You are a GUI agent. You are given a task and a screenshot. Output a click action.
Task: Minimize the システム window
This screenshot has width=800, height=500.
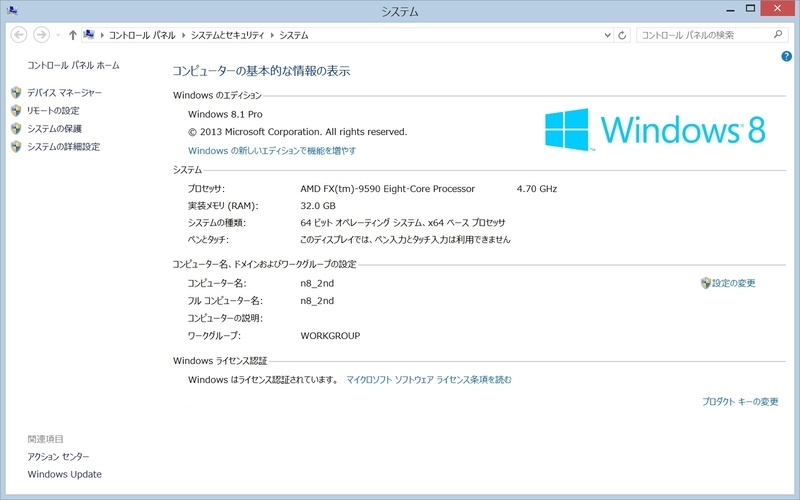tap(731, 9)
